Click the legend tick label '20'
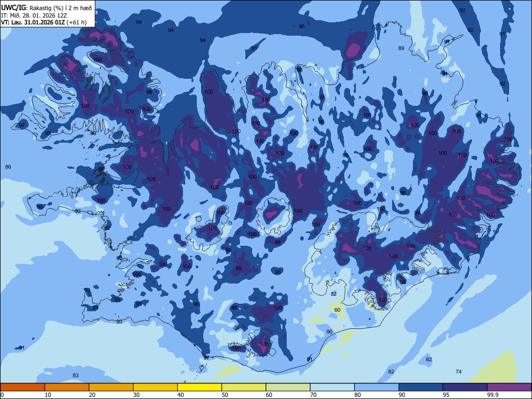Viewport: 532px width, 399px height. (x=92, y=395)
